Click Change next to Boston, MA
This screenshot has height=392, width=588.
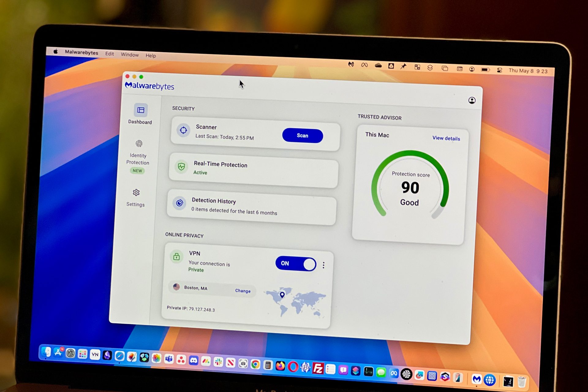(x=243, y=291)
